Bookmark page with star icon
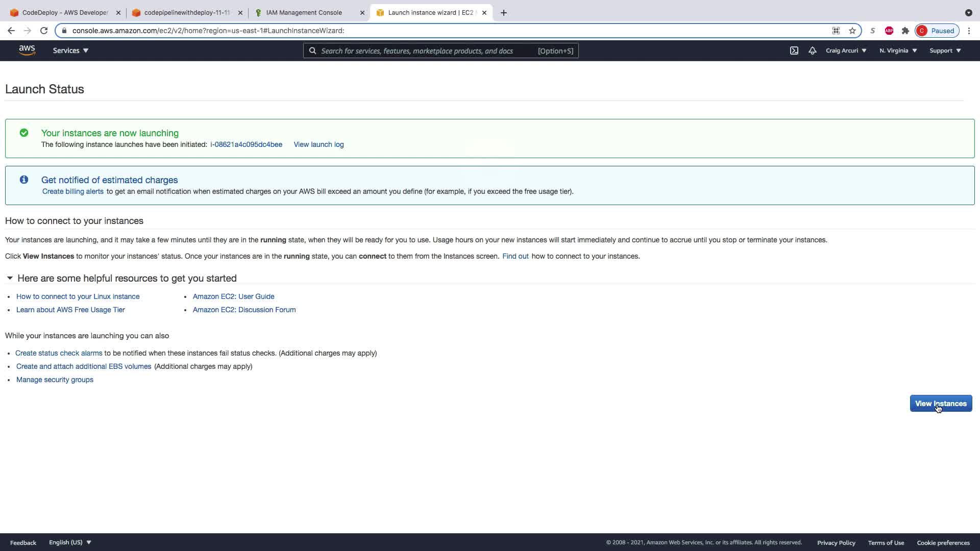The image size is (980, 551). pyautogui.click(x=852, y=31)
